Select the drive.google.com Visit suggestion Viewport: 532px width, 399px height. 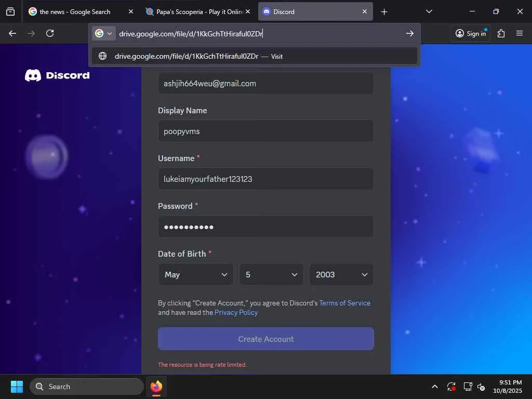point(255,56)
